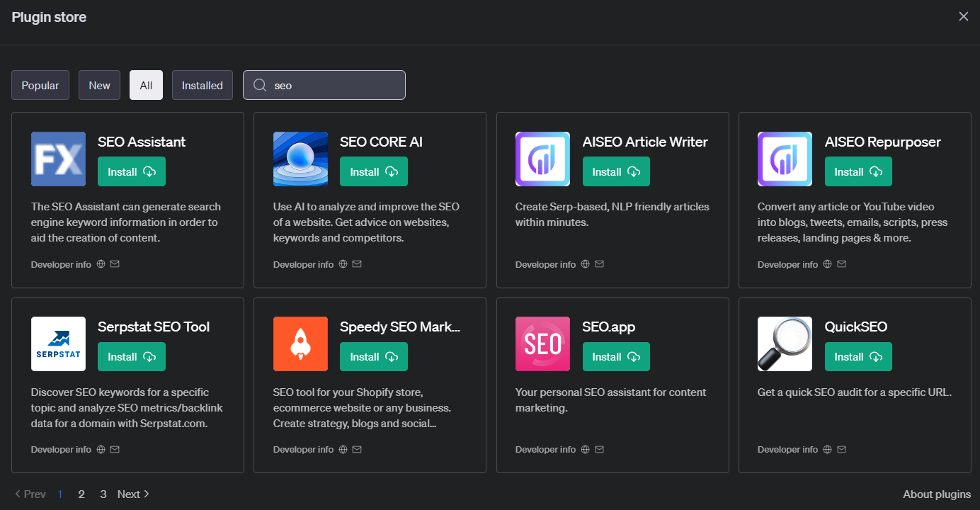Viewport: 980px width, 510px height.
Task: Switch to the New filter tab
Action: tap(99, 85)
